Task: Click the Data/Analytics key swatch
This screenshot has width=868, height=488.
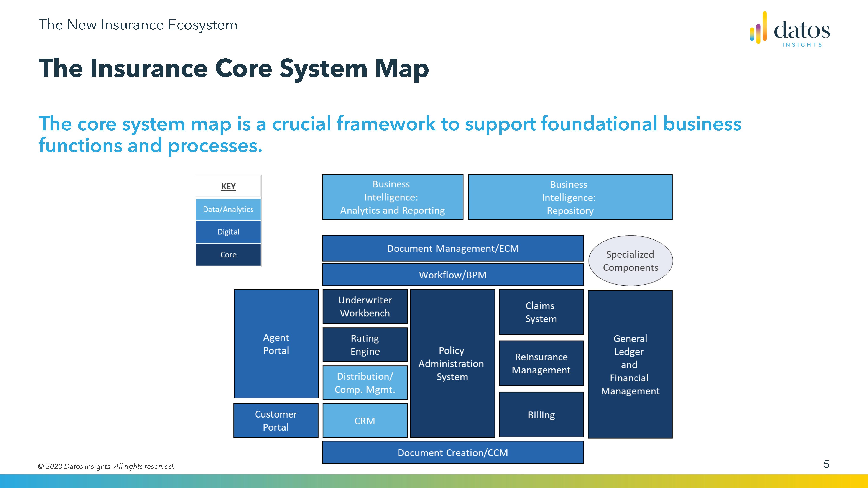Action: pos(228,210)
